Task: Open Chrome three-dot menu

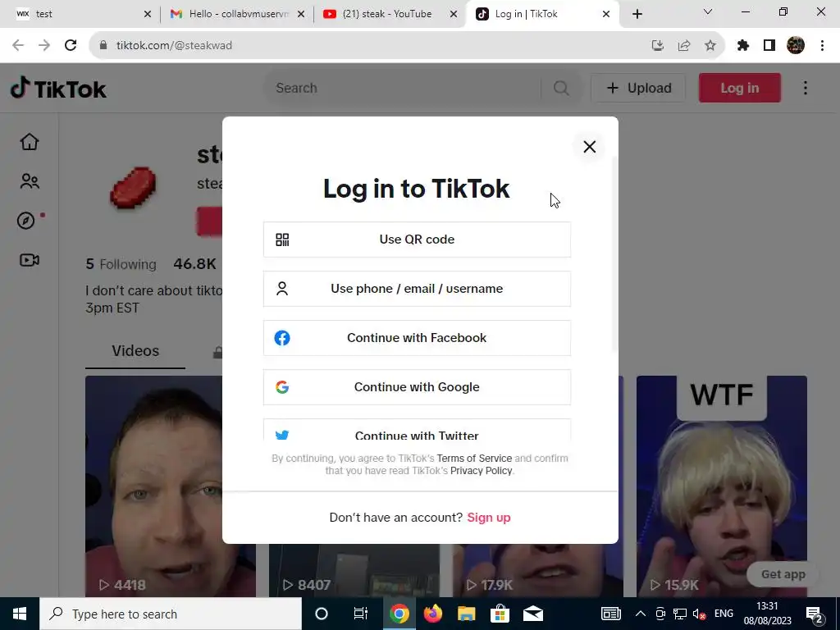Action: (x=822, y=46)
